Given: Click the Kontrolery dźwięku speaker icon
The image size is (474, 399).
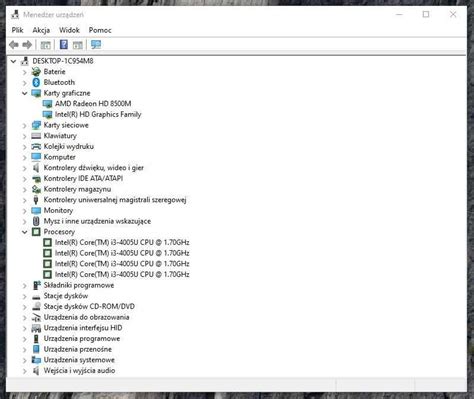Looking at the screenshot, I should click(x=36, y=168).
